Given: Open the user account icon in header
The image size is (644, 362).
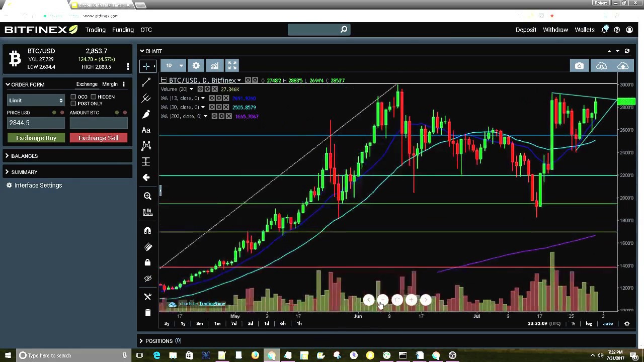Looking at the screenshot, I should coord(629,30).
